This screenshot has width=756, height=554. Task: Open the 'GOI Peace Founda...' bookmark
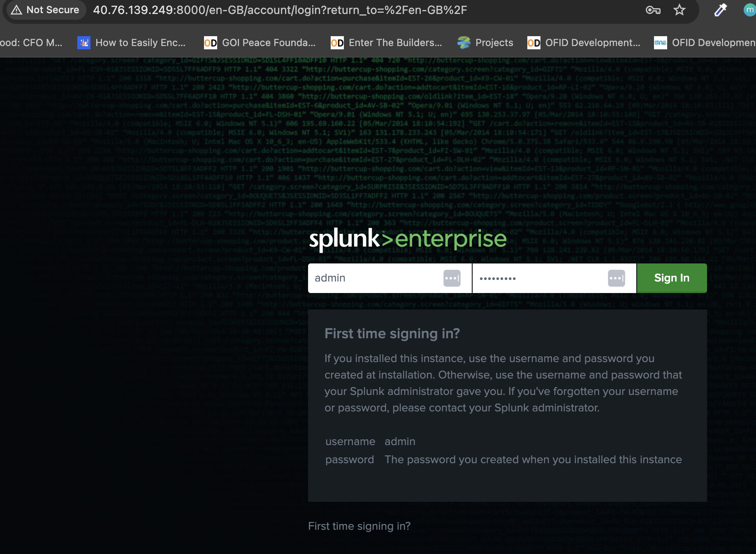click(260, 43)
